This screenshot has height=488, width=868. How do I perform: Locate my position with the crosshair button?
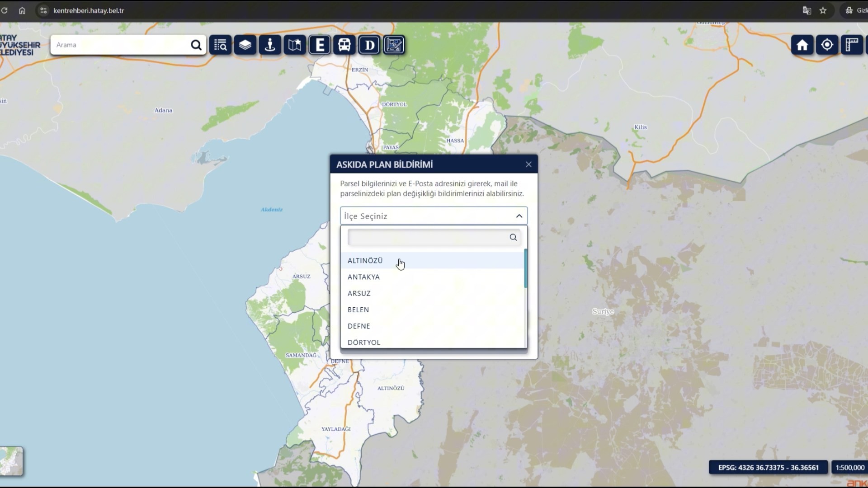click(827, 45)
